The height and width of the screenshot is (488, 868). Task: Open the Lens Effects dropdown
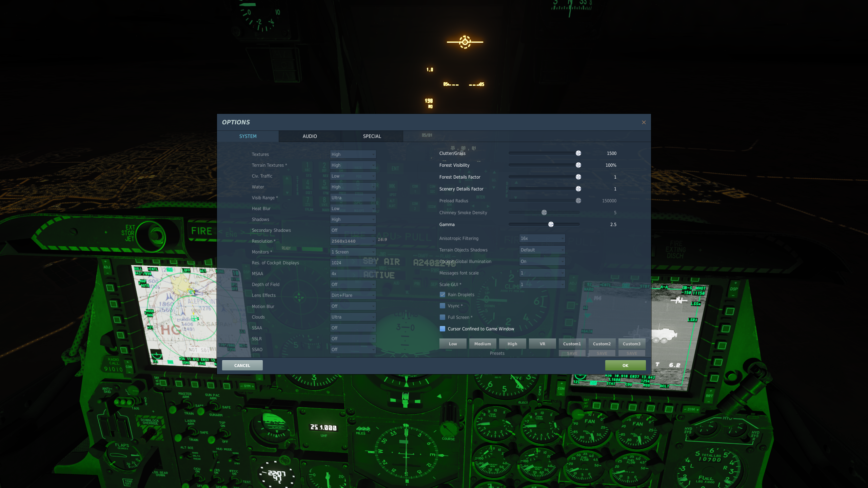click(x=353, y=295)
